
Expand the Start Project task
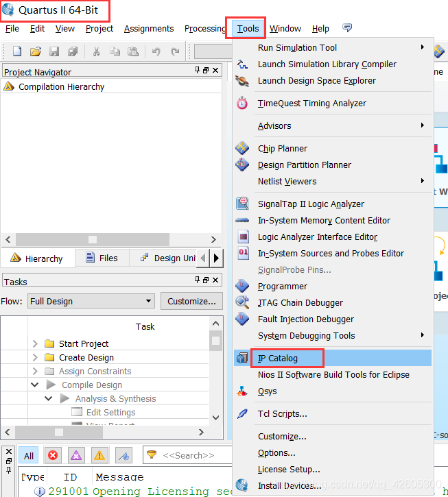click(x=35, y=343)
